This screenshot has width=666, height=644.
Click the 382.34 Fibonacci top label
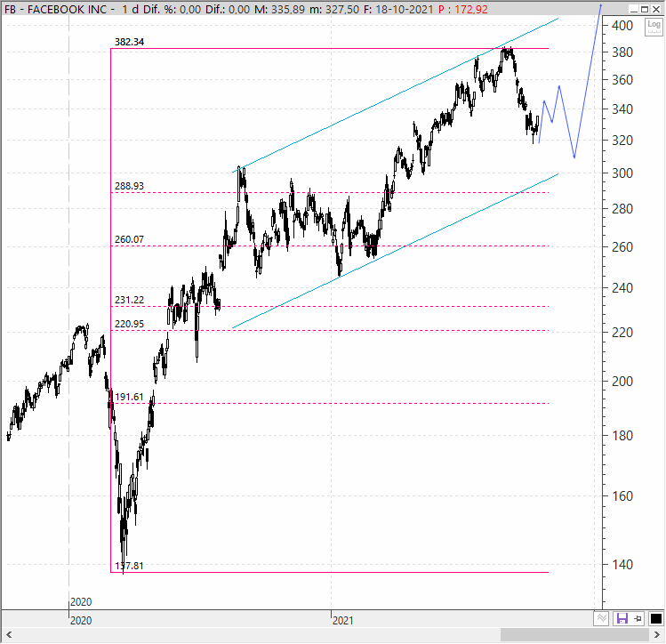(x=129, y=42)
